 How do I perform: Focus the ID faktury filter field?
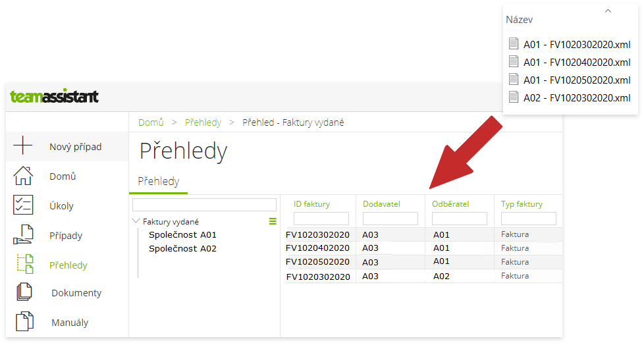click(x=321, y=219)
